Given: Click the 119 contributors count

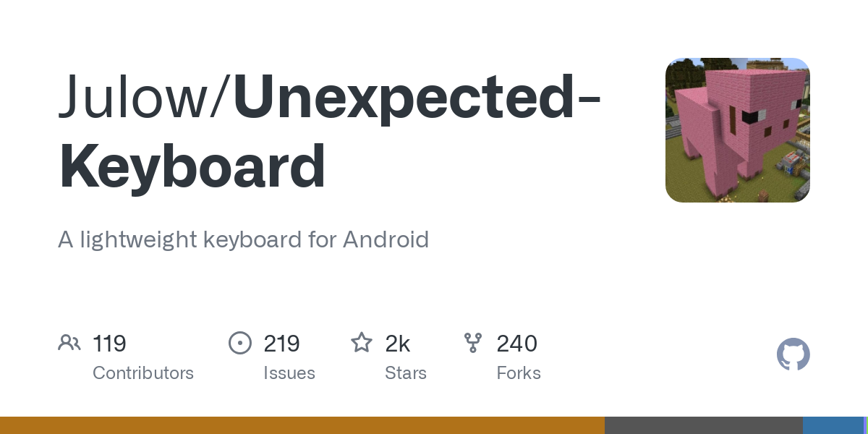Looking at the screenshot, I should coord(109,344).
